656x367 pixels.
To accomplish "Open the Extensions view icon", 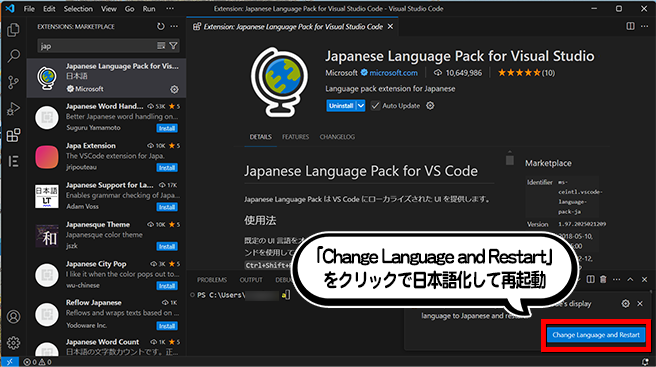I will (x=13, y=135).
